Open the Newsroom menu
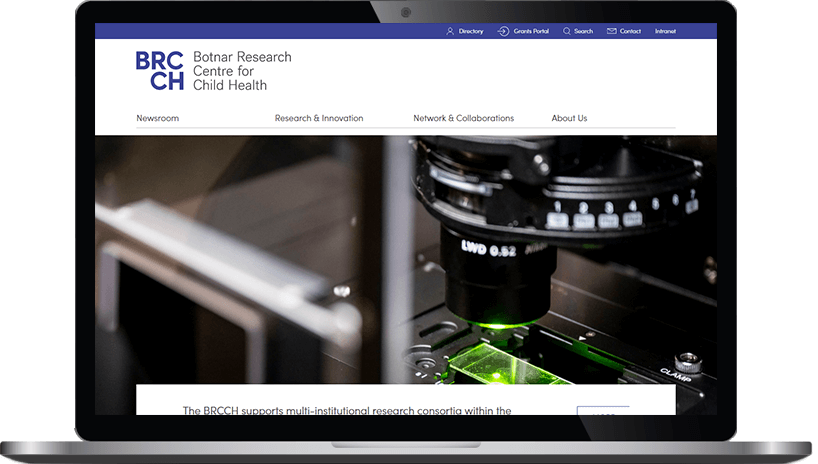 (x=158, y=118)
